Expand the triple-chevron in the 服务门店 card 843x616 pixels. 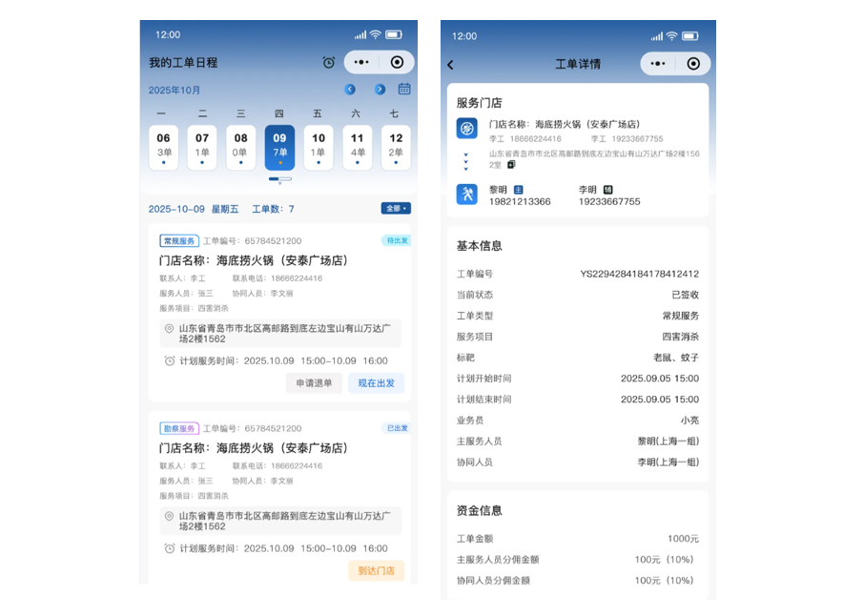[466, 161]
